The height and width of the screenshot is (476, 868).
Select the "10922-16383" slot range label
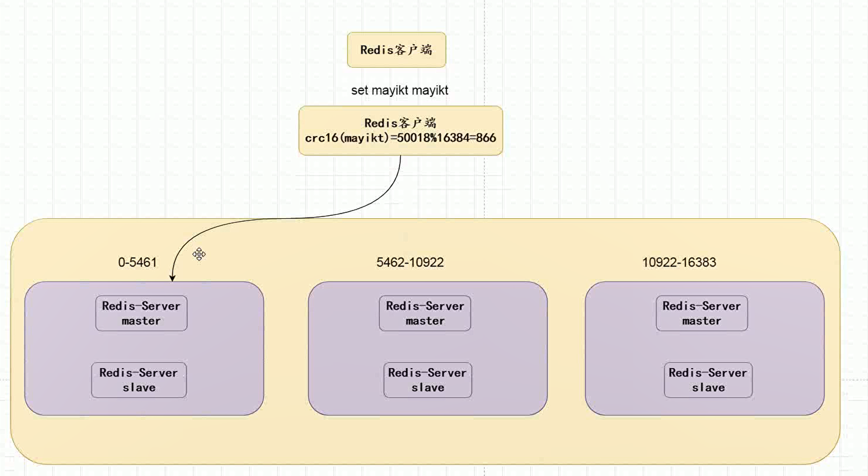[678, 262]
